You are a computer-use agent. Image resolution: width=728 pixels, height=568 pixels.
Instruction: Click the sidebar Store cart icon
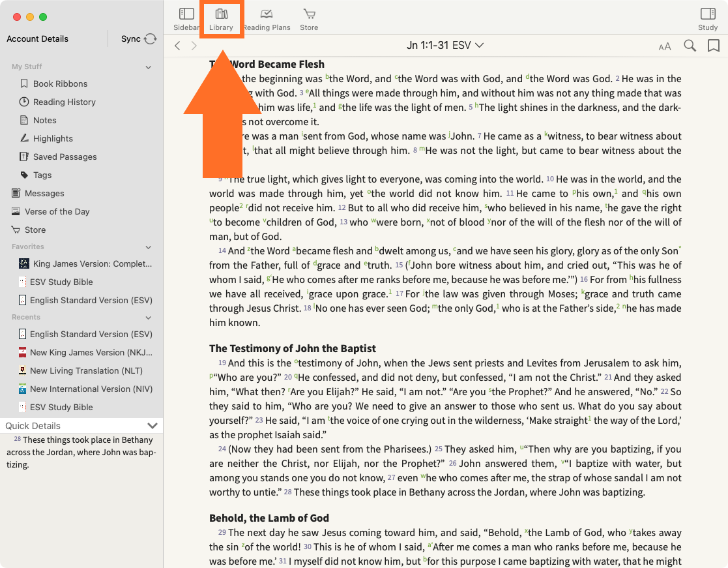tap(16, 230)
